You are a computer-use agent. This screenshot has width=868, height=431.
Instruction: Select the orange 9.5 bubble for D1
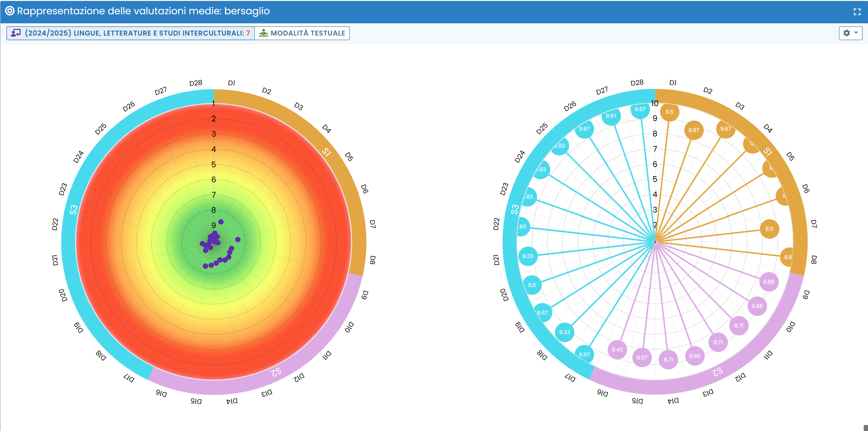669,112
